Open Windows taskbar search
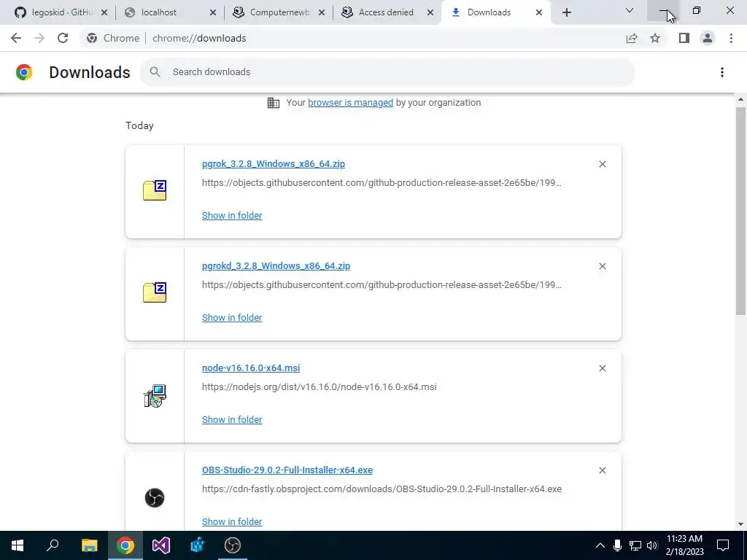 tap(53, 545)
